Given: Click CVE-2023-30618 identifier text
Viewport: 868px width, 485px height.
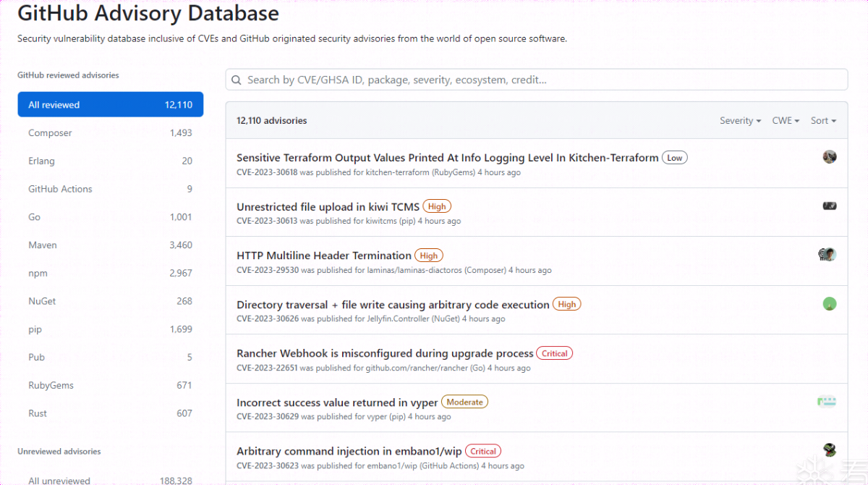Looking at the screenshot, I should [x=267, y=172].
